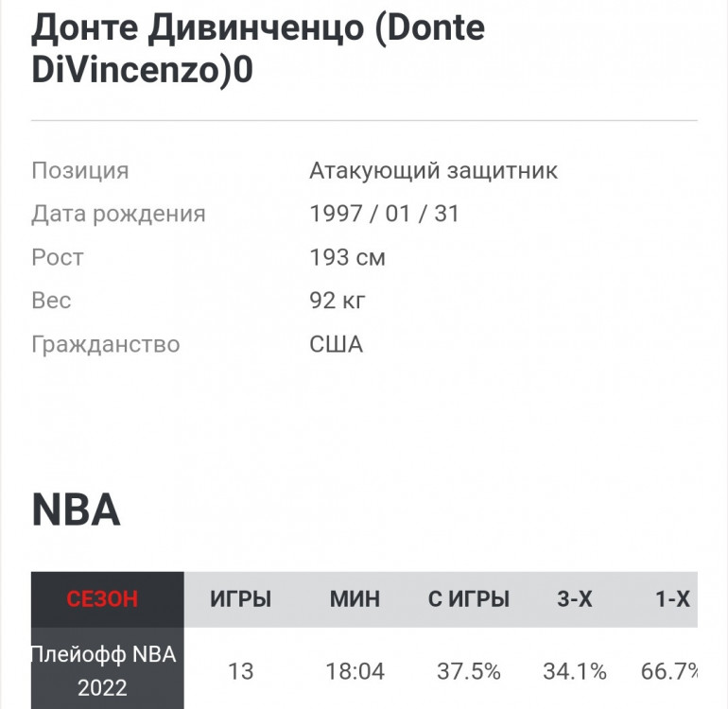The width and height of the screenshot is (728, 709).
Task: Click the NBA section heading
Action: pyautogui.click(x=76, y=510)
